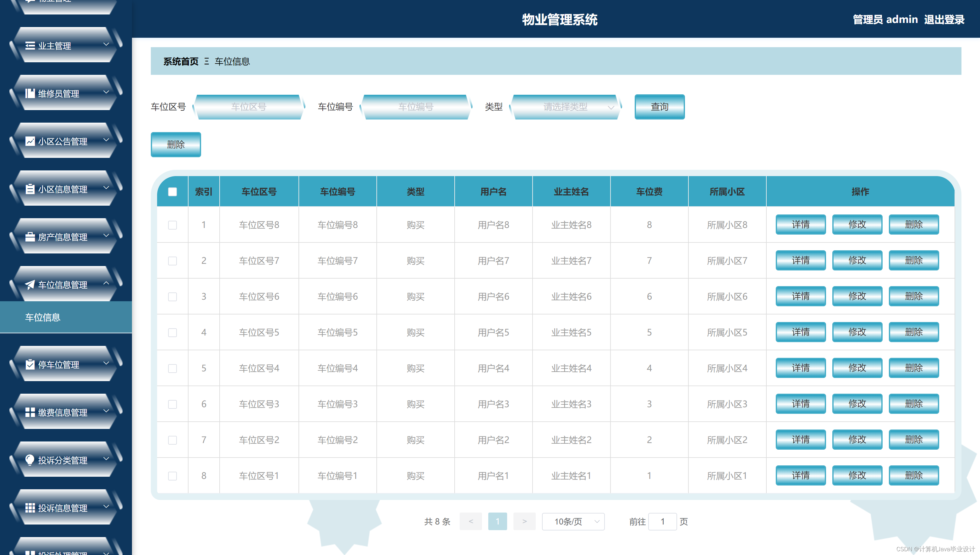Toggle the select-all checkbox in table header
Image resolution: width=980 pixels, height=555 pixels.
(172, 192)
